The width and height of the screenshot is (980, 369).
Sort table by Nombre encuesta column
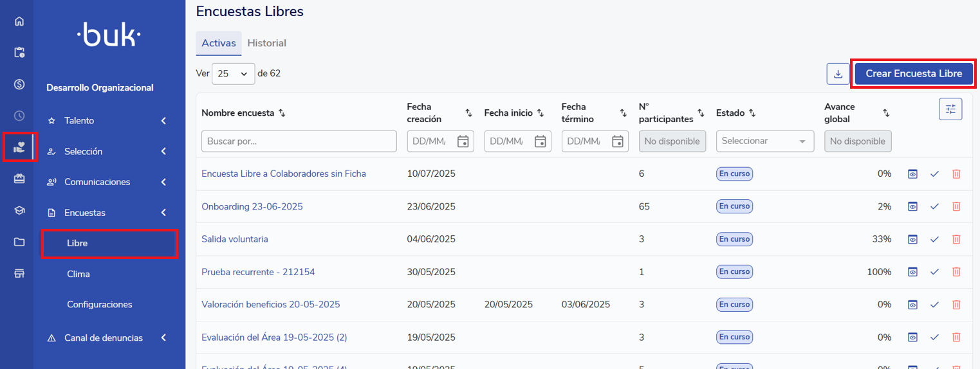(282, 113)
